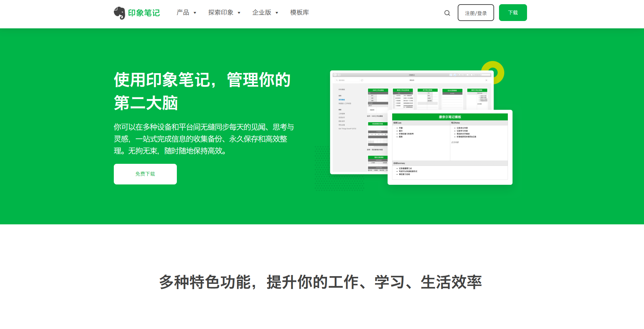The height and width of the screenshot is (329, 644).
Task: Click the 注册/登录 button
Action: (x=476, y=13)
